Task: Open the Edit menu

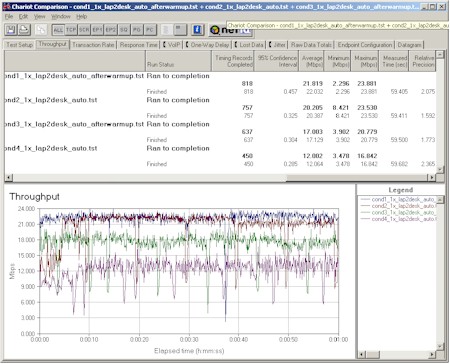Action: click(x=23, y=16)
